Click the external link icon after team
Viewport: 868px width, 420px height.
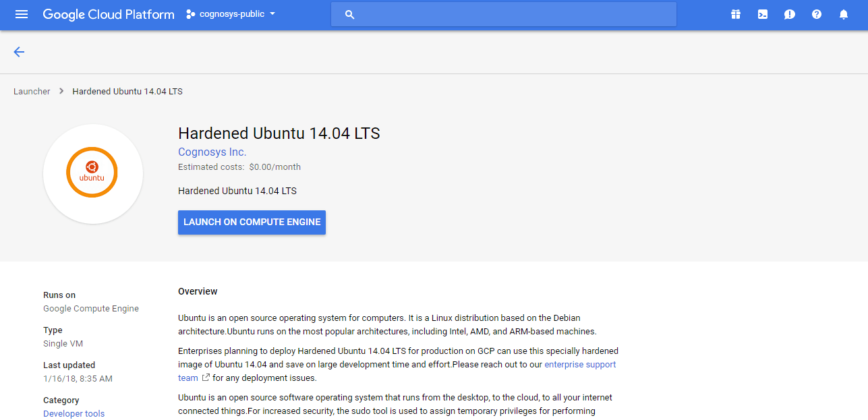206,378
